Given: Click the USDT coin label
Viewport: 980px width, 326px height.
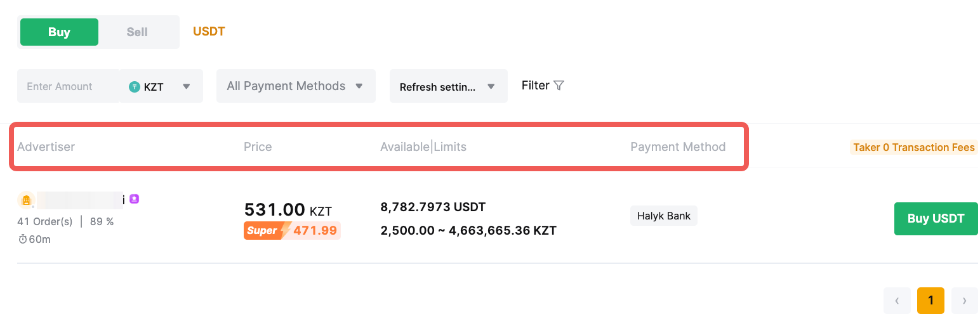Looking at the screenshot, I should [x=209, y=32].
